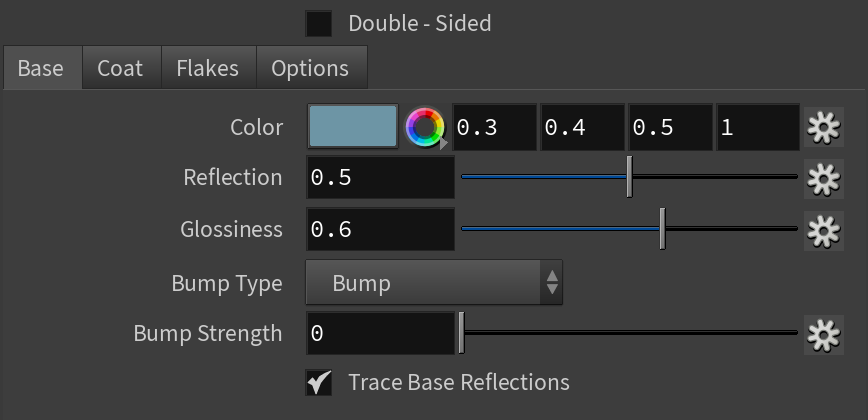Image resolution: width=868 pixels, height=420 pixels.
Task: Disable Trace Base Reflections checkbox
Action: (x=319, y=382)
